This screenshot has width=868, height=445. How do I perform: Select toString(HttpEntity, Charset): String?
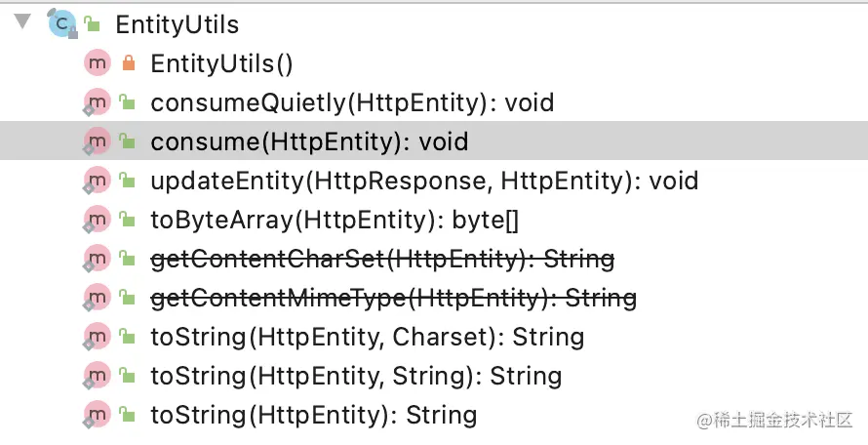[368, 338]
